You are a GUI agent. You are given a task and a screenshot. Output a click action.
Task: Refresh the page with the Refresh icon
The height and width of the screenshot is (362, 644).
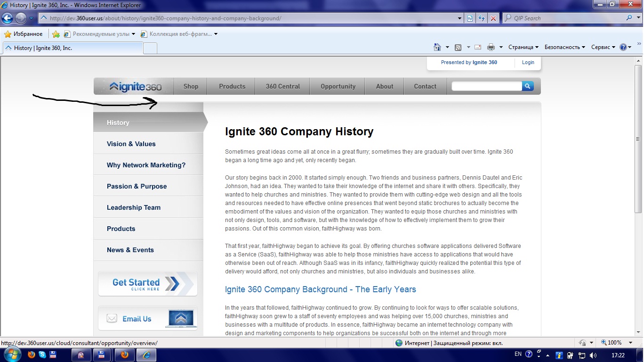[x=482, y=18]
